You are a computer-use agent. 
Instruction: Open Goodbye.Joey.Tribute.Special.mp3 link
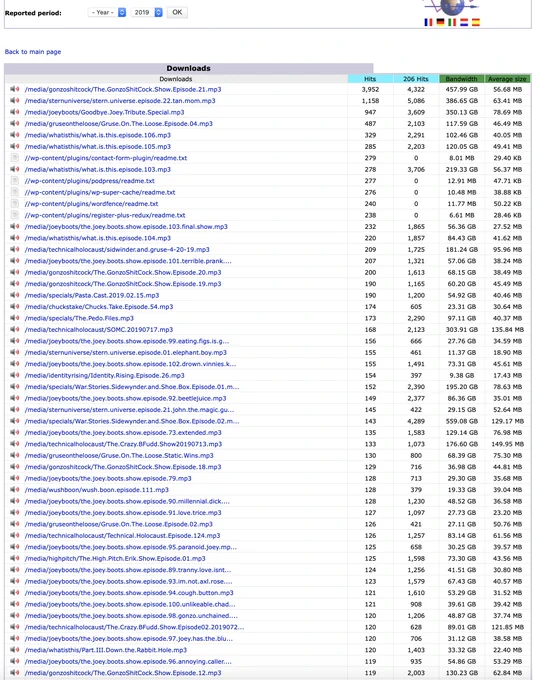[105, 112]
